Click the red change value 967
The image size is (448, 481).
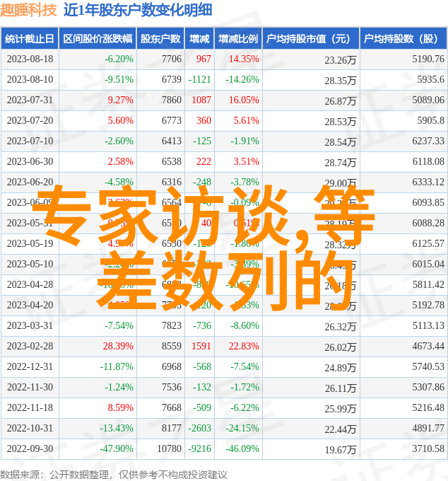pyautogui.click(x=204, y=59)
